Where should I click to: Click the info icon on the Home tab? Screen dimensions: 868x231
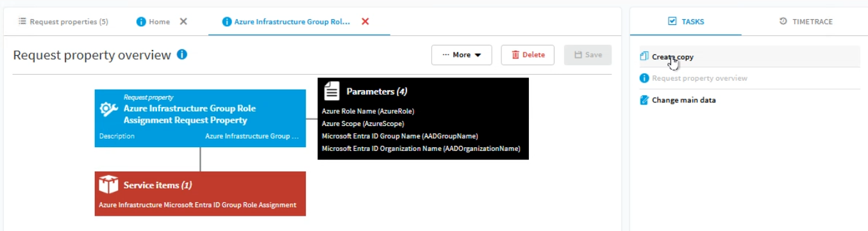click(141, 22)
